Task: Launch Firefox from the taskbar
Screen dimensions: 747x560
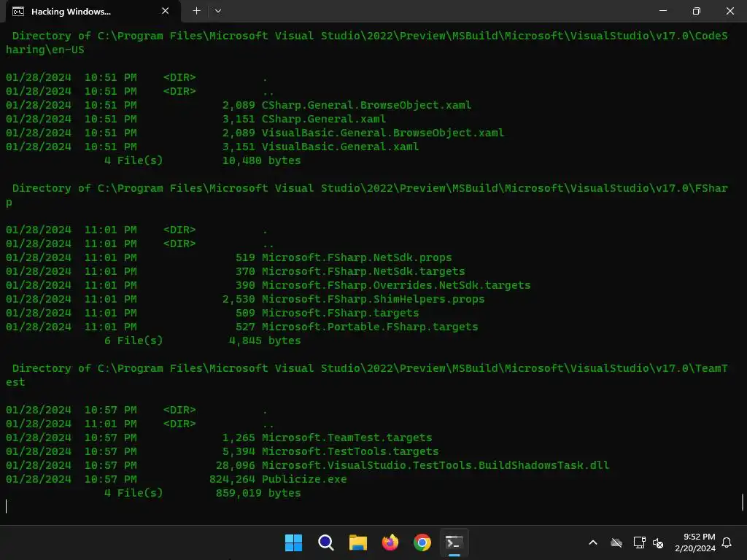Action: (390, 542)
